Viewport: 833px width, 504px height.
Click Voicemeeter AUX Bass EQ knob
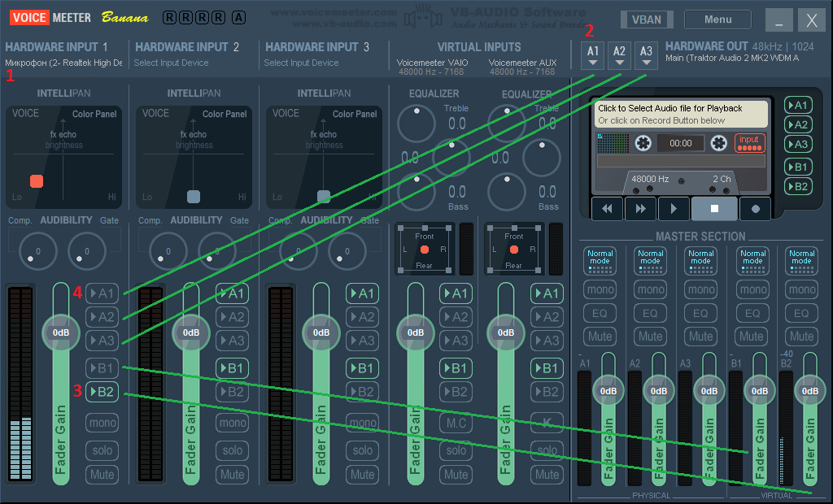point(507,192)
